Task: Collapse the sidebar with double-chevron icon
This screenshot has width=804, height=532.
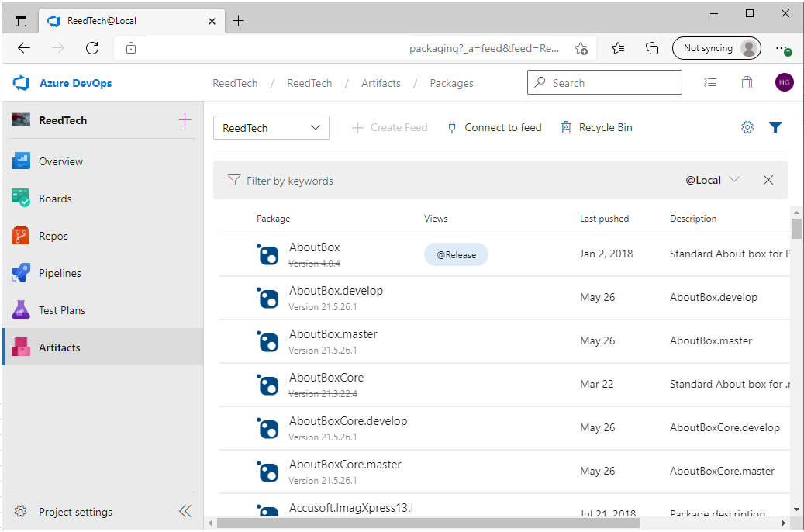Action: (185, 511)
